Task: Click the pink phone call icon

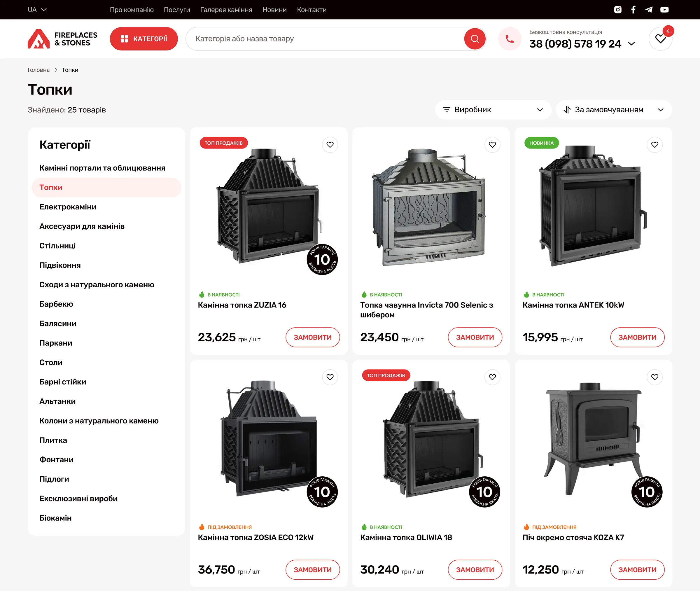Action: coord(510,39)
